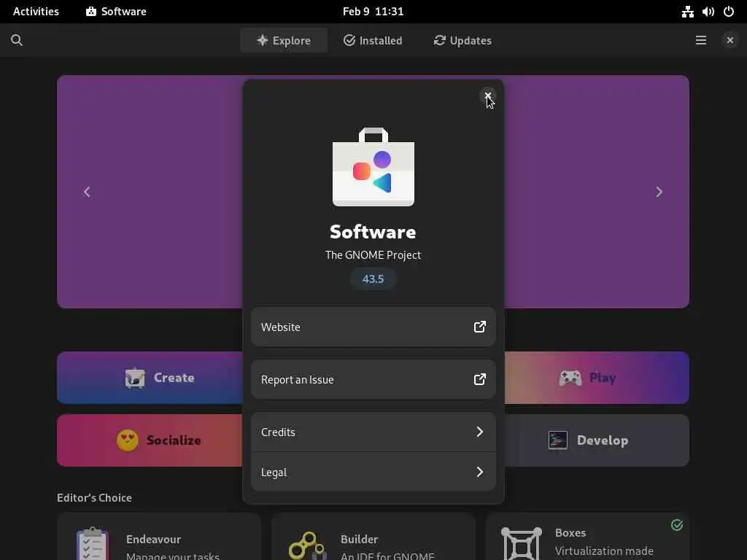The width and height of the screenshot is (747, 560).
Task: Click the Socialize emoji icon
Action: pos(128,440)
